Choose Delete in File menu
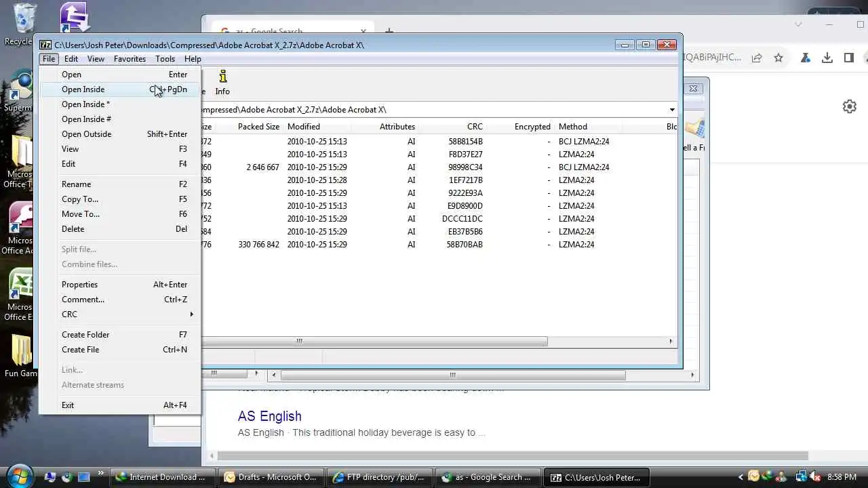Viewport: 868px width, 488px height. 120,229
